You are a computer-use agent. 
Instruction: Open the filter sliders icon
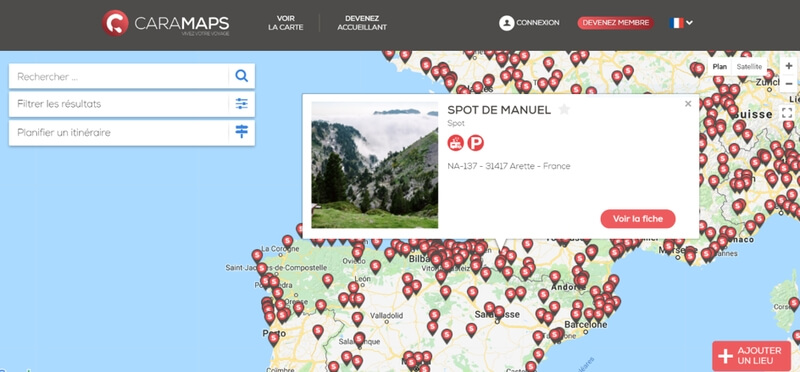pos(241,104)
